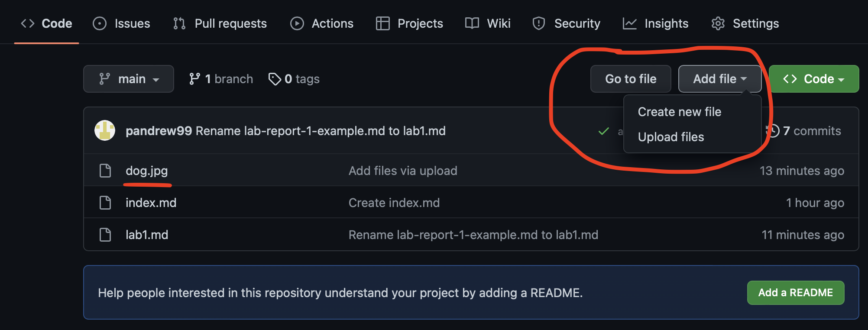Screen dimensions: 868x330
Task: Open the dog.jpg file
Action: pyautogui.click(x=146, y=171)
